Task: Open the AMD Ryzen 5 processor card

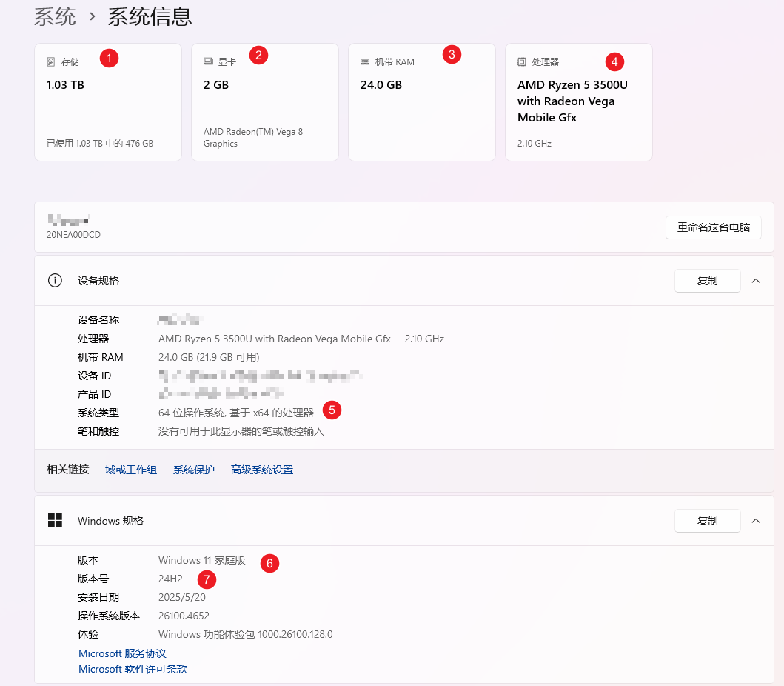Action: point(578,102)
